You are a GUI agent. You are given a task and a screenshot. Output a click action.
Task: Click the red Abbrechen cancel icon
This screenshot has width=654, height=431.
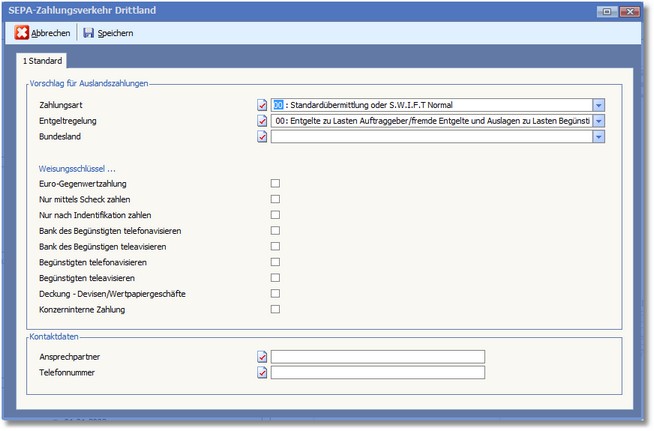click(x=22, y=33)
